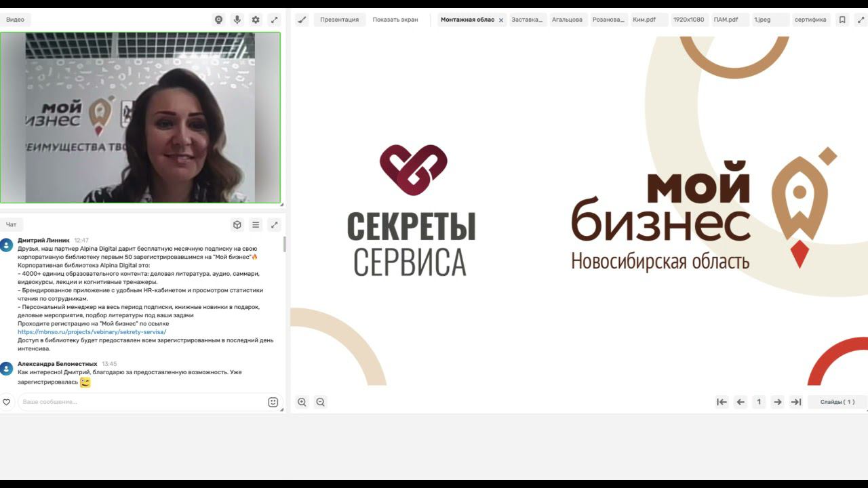
Task: Open the 1.jpeg tab
Action: point(770,20)
